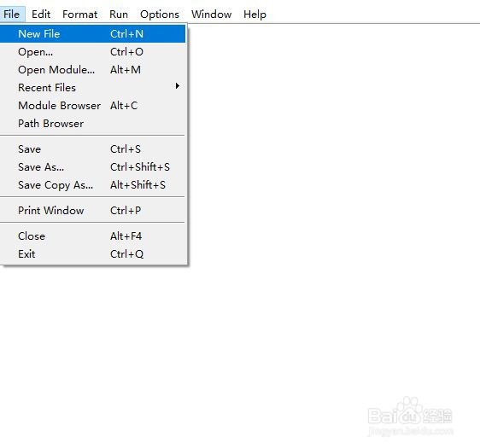The height and width of the screenshot is (448, 480).
Task: Select Open Module... entry
Action: click(x=92, y=70)
